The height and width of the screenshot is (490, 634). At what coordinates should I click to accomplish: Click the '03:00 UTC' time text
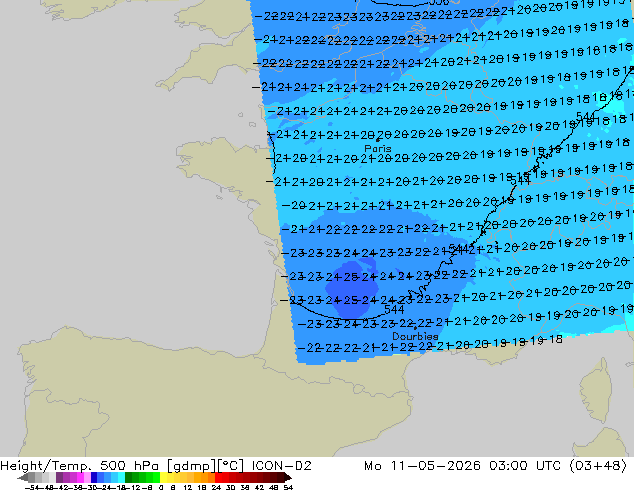(x=525, y=466)
